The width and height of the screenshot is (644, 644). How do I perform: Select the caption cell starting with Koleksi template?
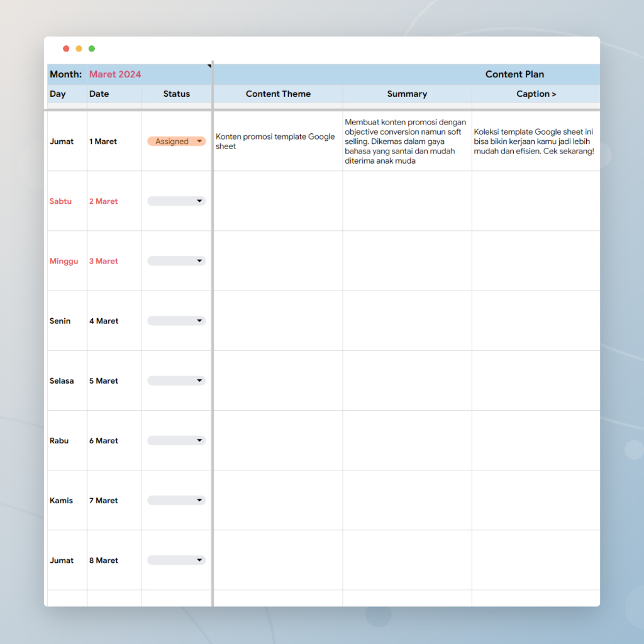(x=535, y=142)
